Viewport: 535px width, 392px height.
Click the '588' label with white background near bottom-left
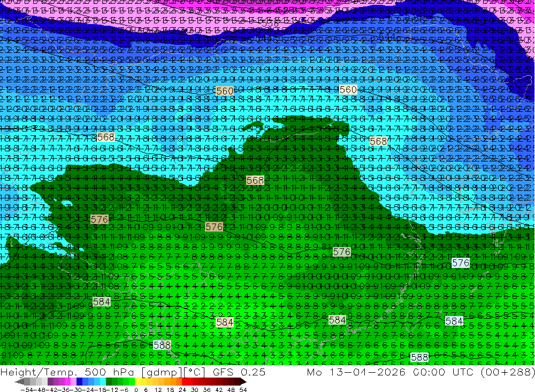pos(162,345)
